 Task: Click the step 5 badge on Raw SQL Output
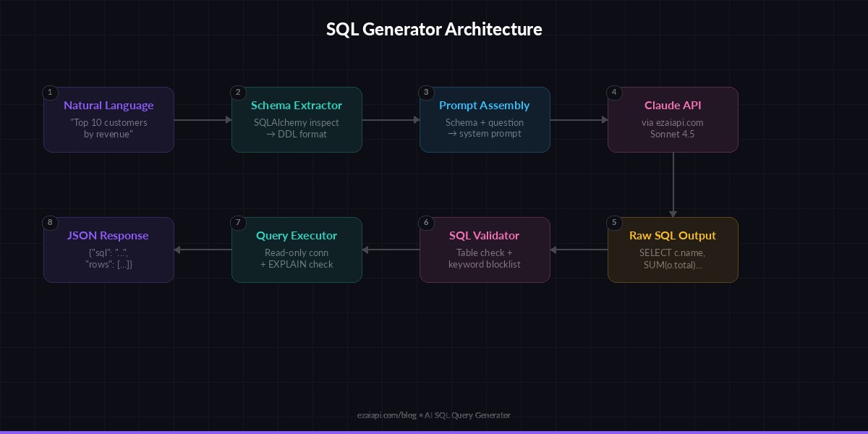click(x=614, y=223)
